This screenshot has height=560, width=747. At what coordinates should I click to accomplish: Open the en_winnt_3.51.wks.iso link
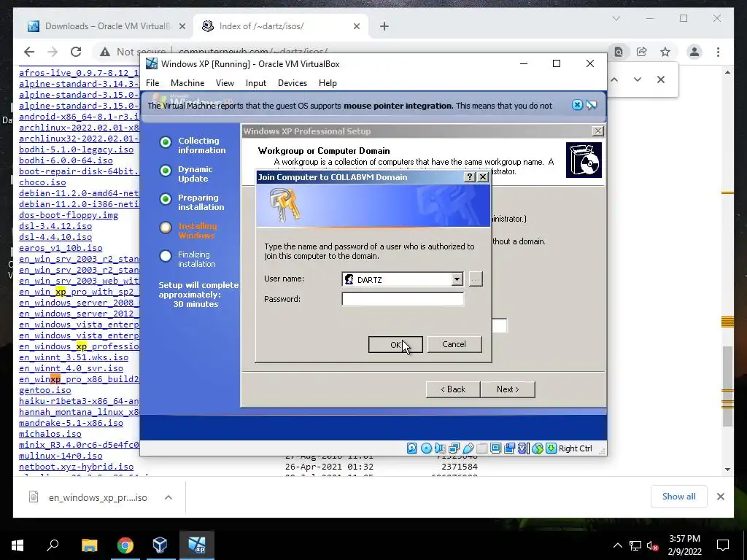coord(74,357)
